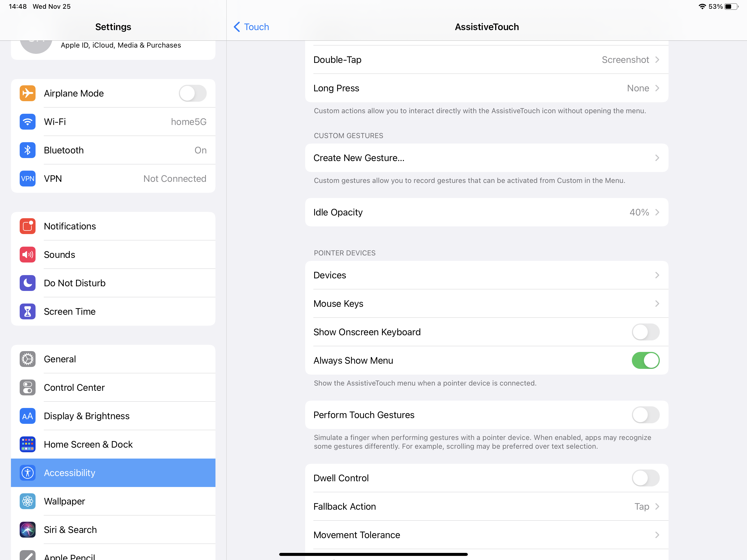Viewport: 747px width, 560px height.
Task: Disable the Always Show Menu switch
Action: [645, 360]
